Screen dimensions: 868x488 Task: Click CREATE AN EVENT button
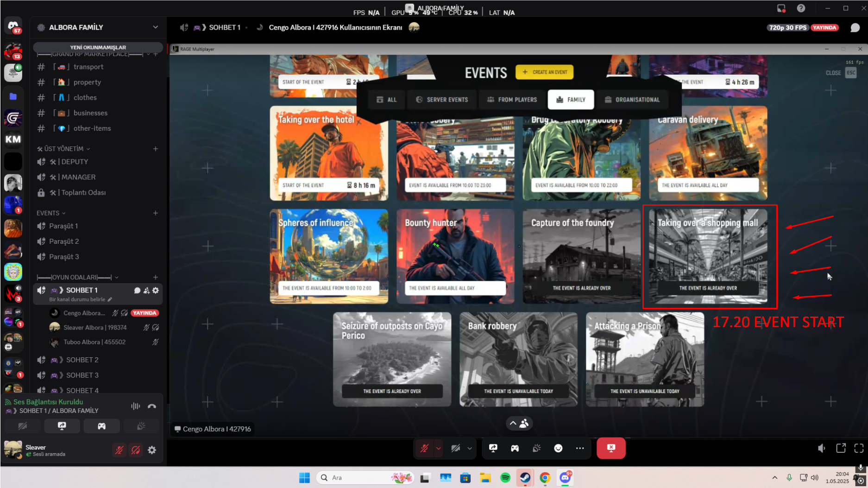(x=544, y=72)
